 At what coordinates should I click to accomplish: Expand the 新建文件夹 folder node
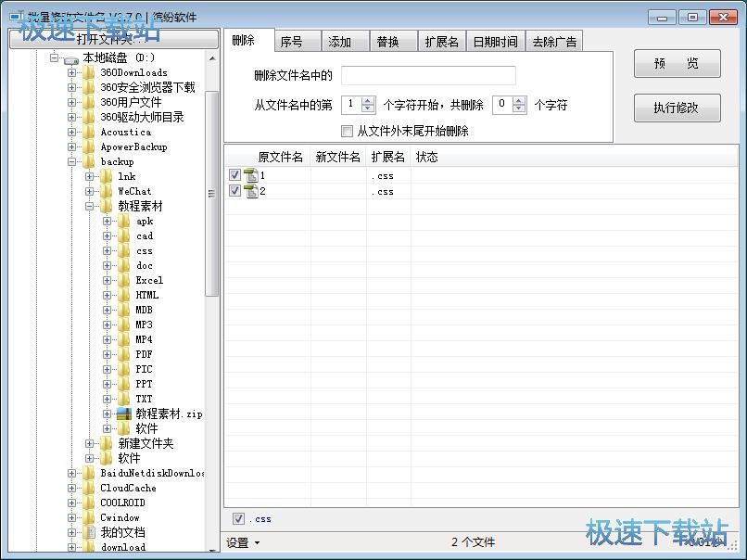tap(89, 443)
